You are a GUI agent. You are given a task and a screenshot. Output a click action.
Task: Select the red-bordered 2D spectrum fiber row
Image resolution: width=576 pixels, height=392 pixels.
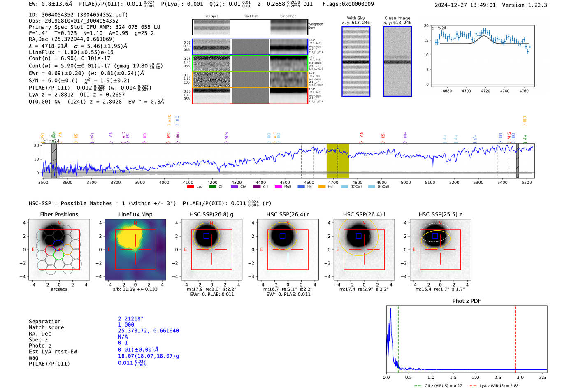point(250,95)
